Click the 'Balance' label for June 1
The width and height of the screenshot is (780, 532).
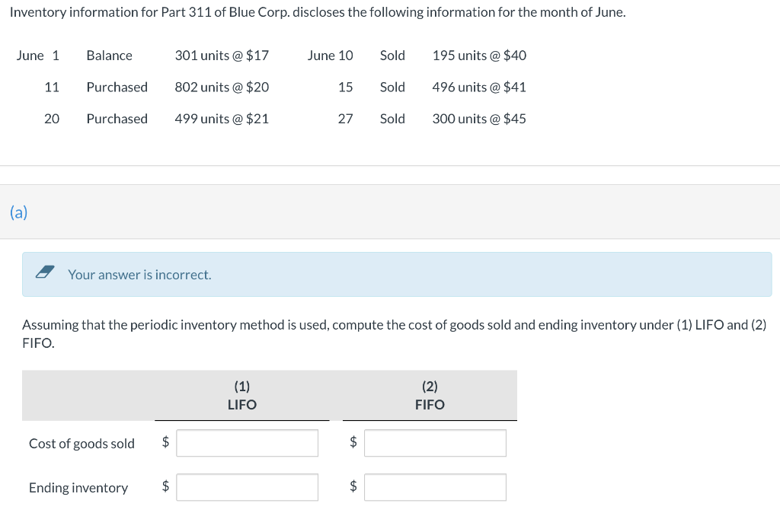pyautogui.click(x=110, y=56)
